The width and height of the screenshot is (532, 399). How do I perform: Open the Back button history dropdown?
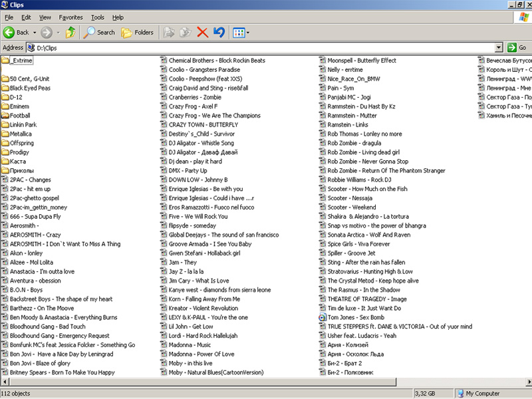coord(35,33)
